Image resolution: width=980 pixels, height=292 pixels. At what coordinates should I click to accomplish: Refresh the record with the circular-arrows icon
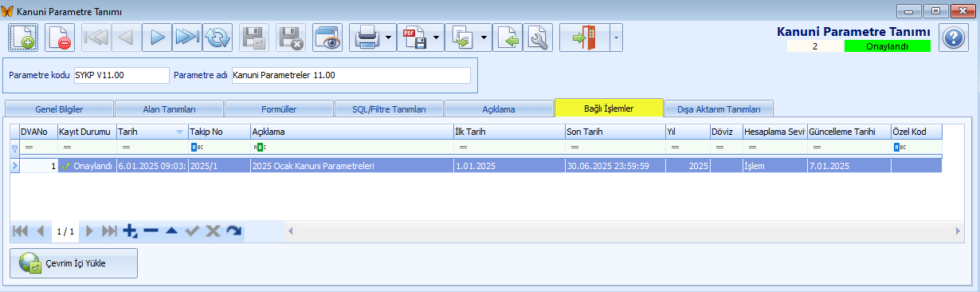point(217,37)
